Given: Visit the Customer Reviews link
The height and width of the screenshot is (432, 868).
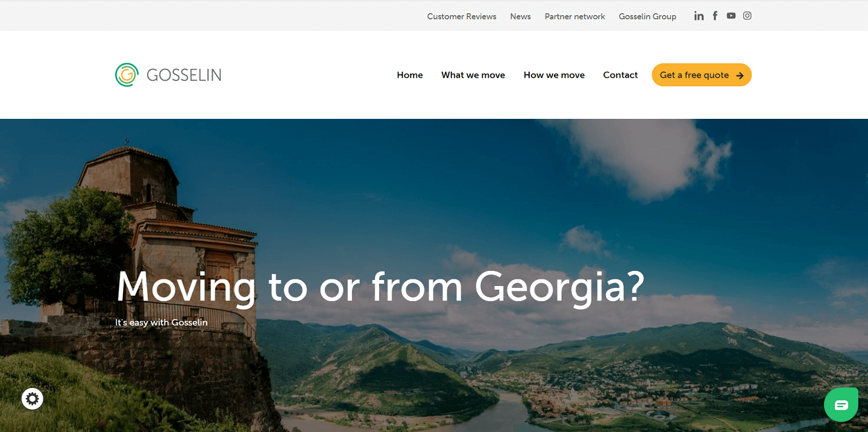Looking at the screenshot, I should click(x=462, y=16).
